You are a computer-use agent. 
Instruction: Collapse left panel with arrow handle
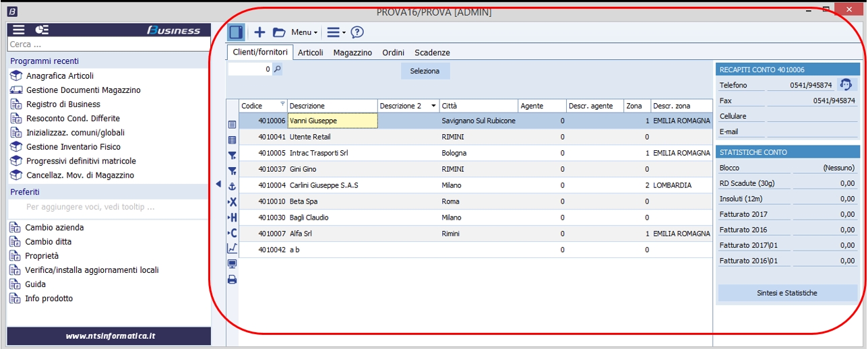tap(218, 184)
